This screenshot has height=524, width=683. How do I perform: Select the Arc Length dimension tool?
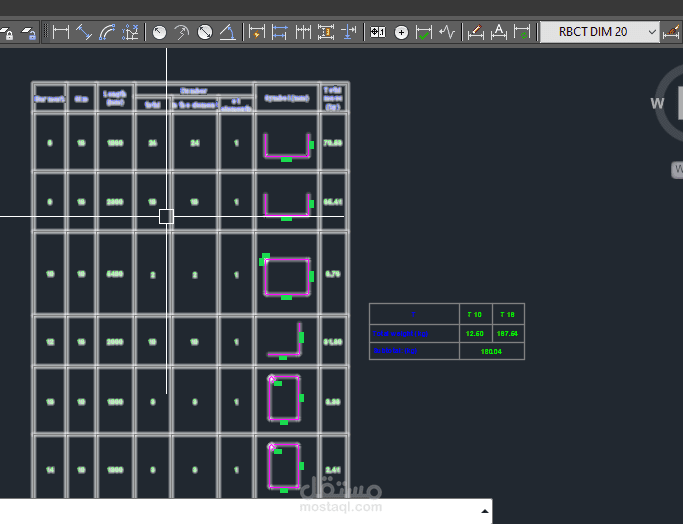click(107, 32)
